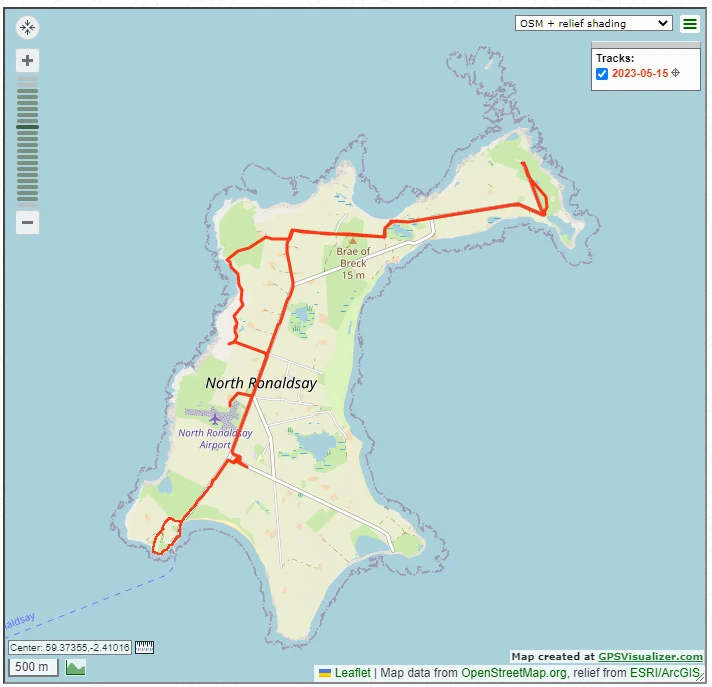Click the North Ronaldsay Airport label
Image resolution: width=712 pixels, height=687 pixels.
click(215, 439)
